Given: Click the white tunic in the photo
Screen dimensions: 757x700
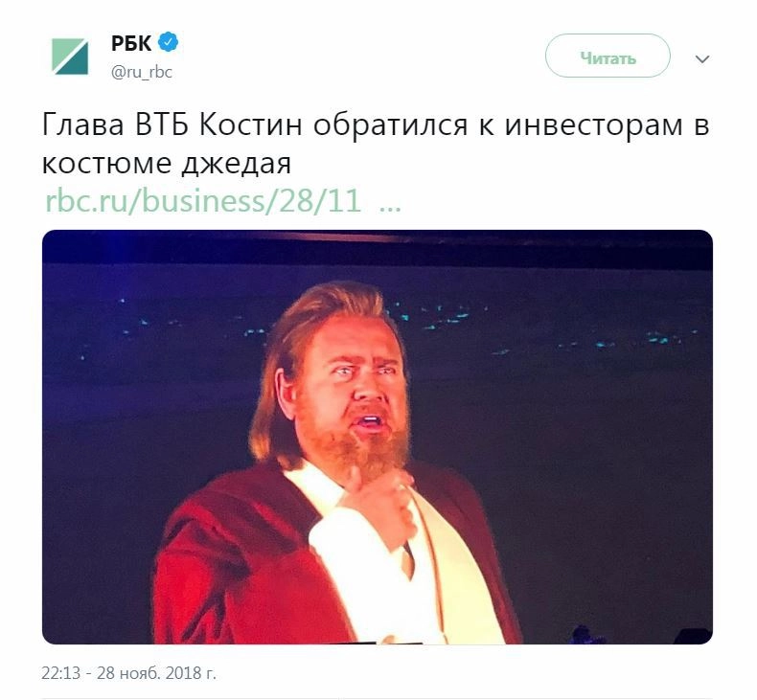Looking at the screenshot, I should [410, 564].
